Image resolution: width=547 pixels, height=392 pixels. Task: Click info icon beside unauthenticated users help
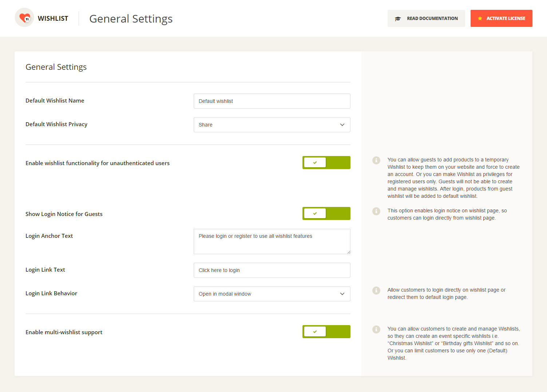376,160
